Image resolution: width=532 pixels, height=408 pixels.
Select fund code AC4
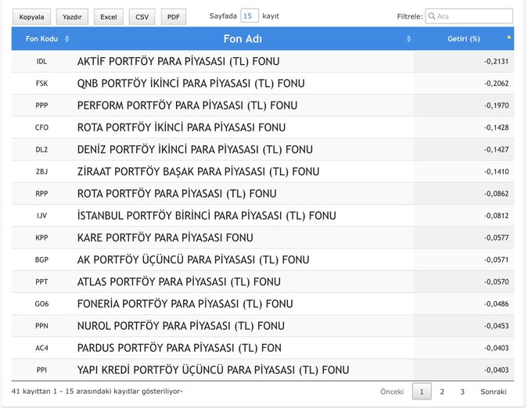click(41, 348)
